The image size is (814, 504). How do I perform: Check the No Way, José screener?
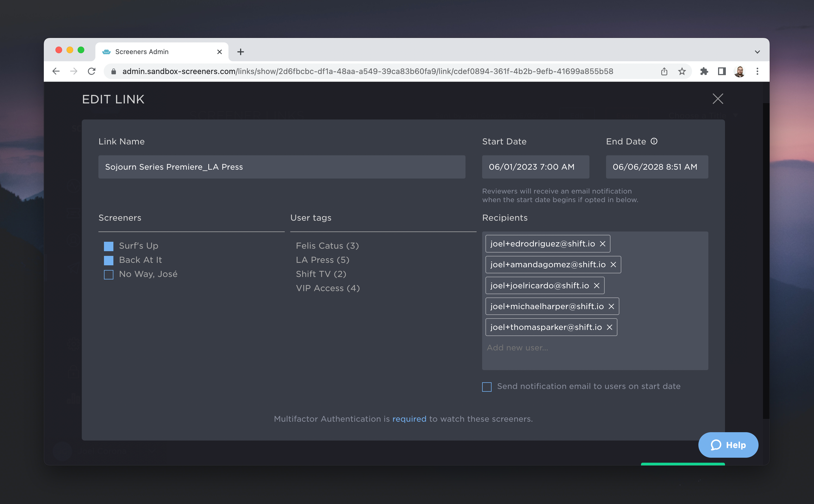[x=109, y=275]
